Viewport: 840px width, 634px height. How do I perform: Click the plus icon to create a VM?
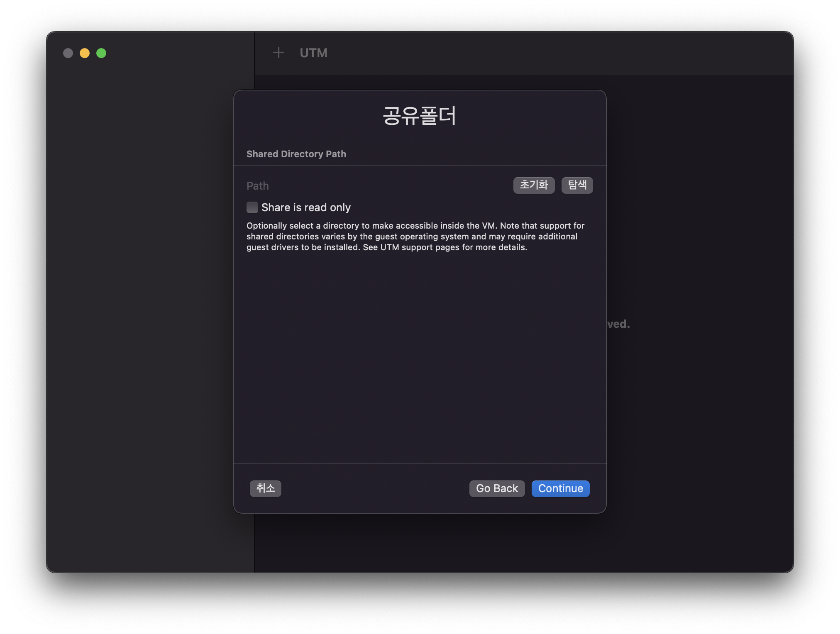click(x=278, y=53)
